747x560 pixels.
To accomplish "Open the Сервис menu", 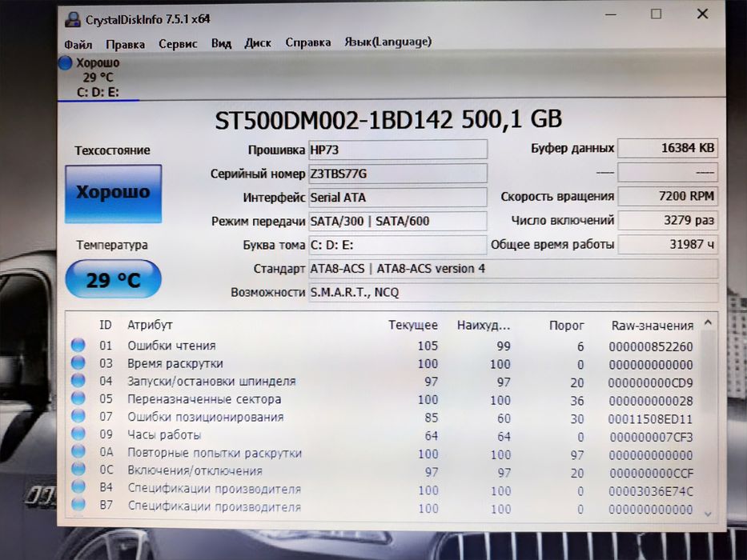I will [178, 44].
